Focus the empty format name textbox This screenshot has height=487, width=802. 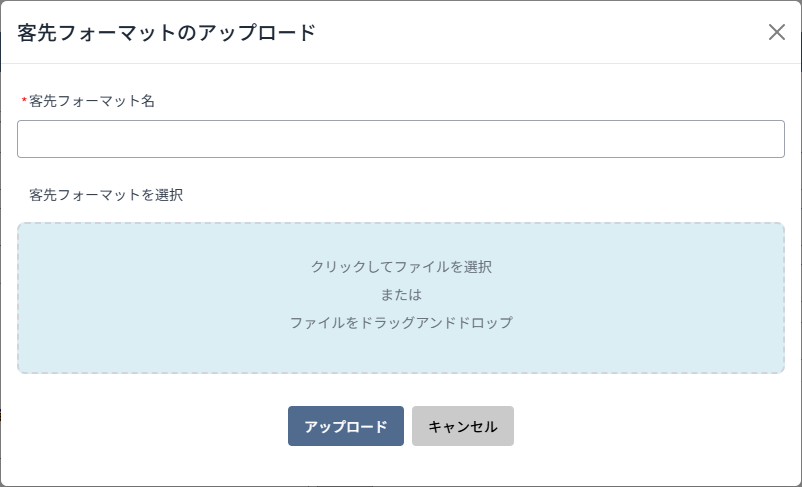pyautogui.click(x=400, y=139)
